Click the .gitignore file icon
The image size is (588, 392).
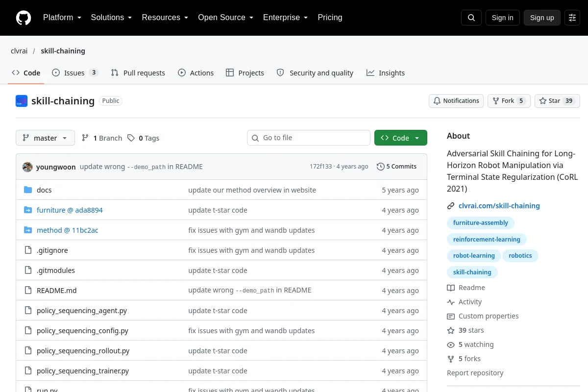pos(28,250)
